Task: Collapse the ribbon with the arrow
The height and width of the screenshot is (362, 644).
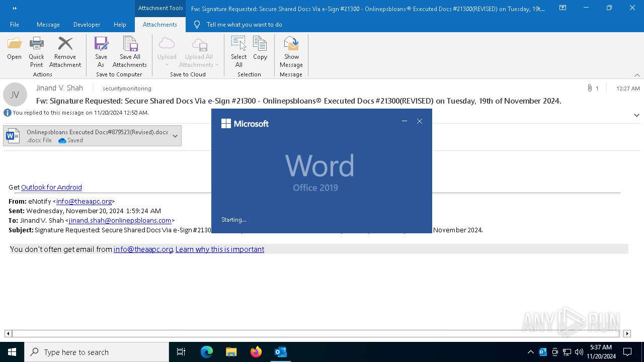Action: click(x=637, y=75)
